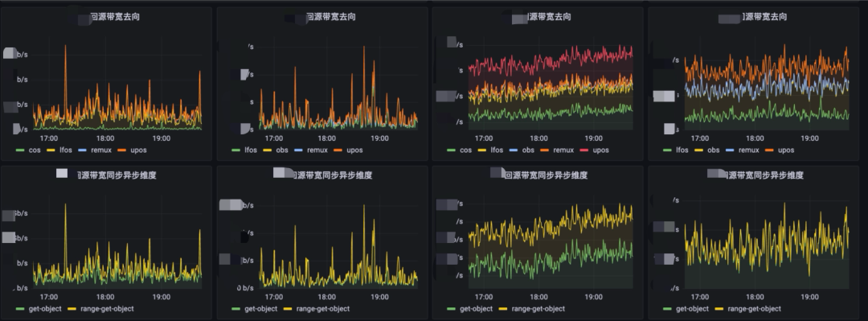This screenshot has width=868, height=321.
Task: Toggle upos series in fourth top-row panel legend
Action: coord(786,150)
